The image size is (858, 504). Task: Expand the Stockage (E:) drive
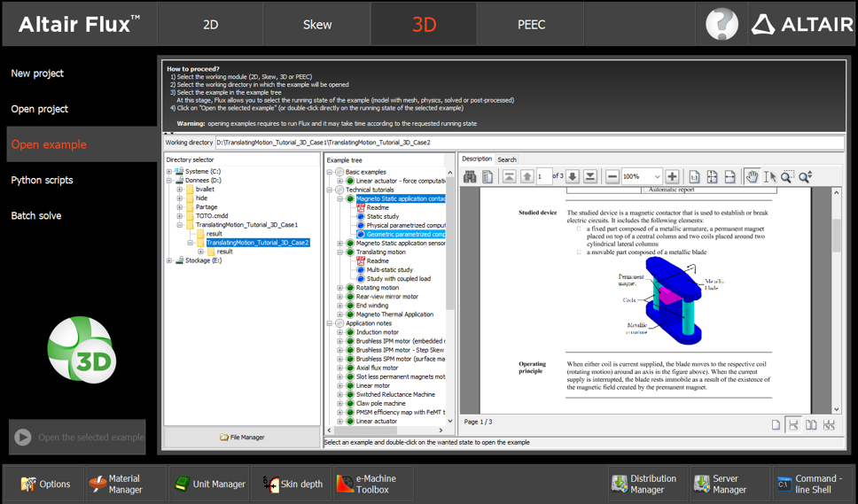click(169, 260)
